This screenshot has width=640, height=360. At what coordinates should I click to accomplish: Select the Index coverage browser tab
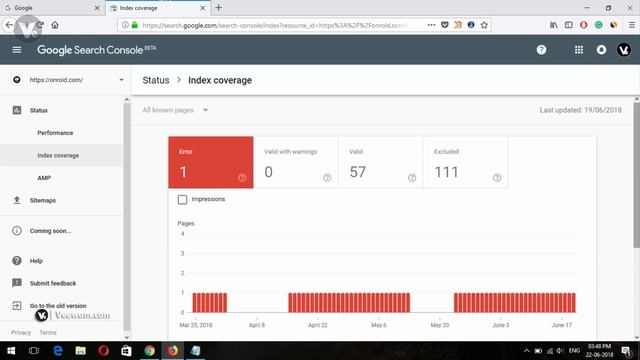(158, 8)
